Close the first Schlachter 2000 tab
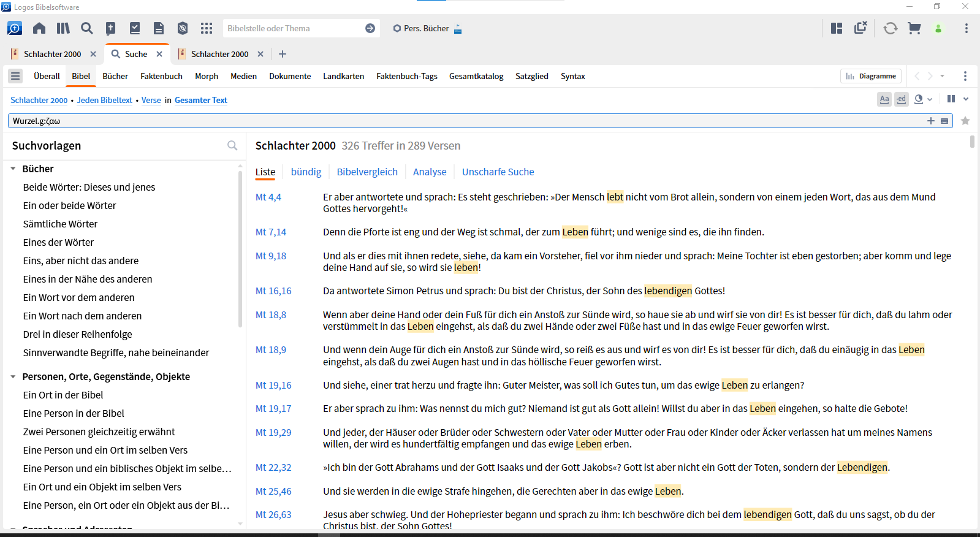Screen dimensions: 980x537 click(93, 54)
